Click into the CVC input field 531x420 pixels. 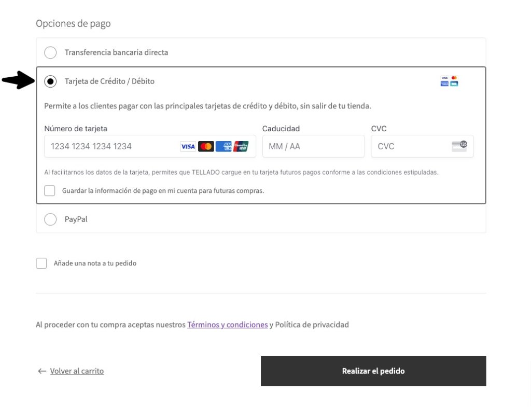[x=422, y=146]
